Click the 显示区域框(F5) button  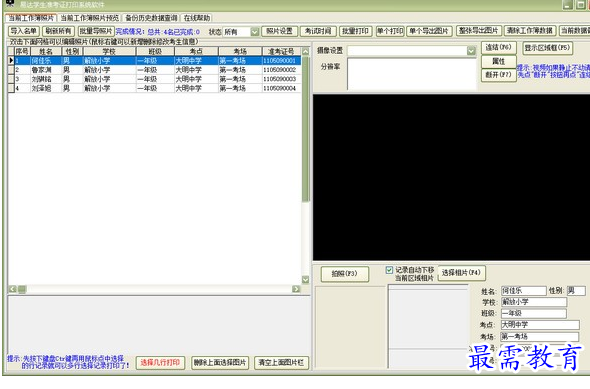pos(547,48)
